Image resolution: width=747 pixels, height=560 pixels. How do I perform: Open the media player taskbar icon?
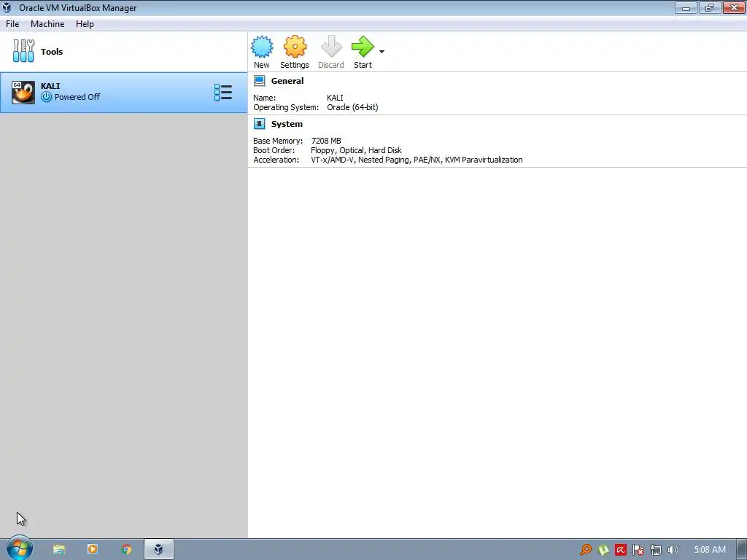click(93, 550)
